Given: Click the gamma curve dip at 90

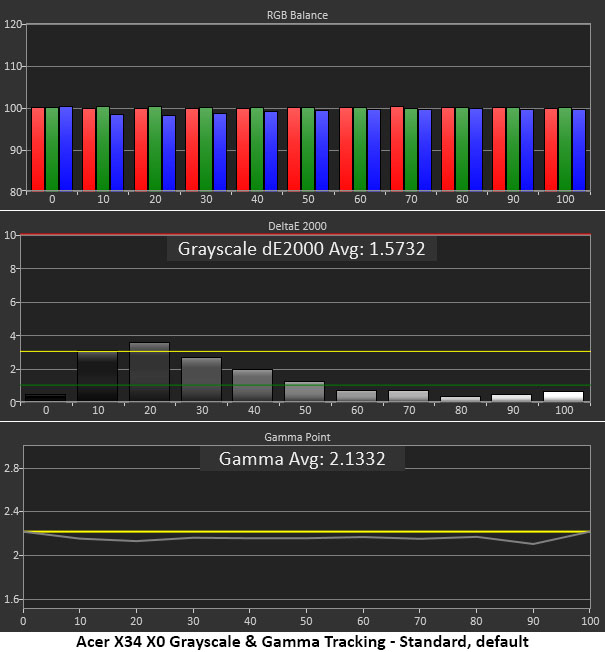Looking at the screenshot, I should click(533, 544).
